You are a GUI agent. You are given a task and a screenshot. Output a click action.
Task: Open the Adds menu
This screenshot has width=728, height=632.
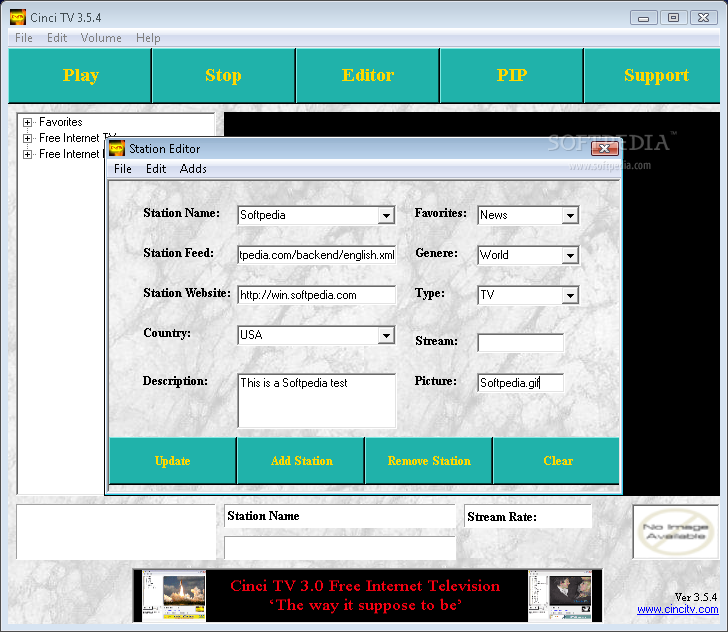click(x=193, y=169)
